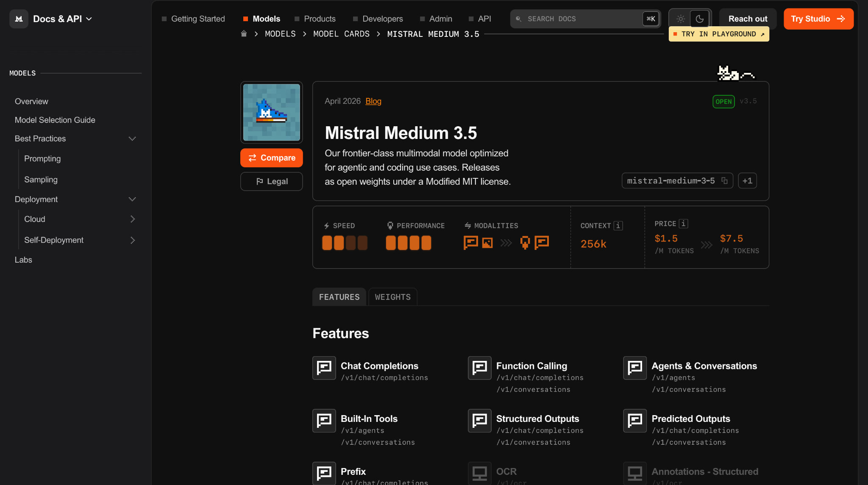Viewport: 868px width, 485px height.
Task: Click the Prefix feature icon
Action: pos(324,473)
